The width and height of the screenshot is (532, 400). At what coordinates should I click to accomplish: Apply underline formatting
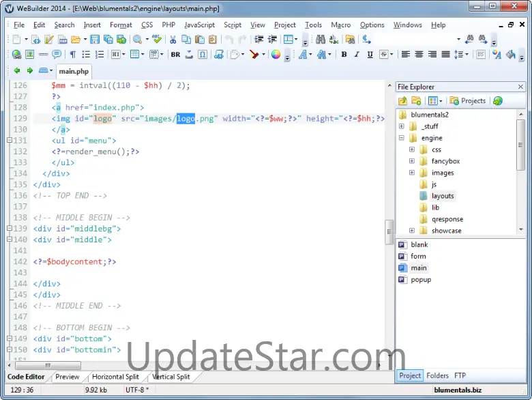point(370,55)
